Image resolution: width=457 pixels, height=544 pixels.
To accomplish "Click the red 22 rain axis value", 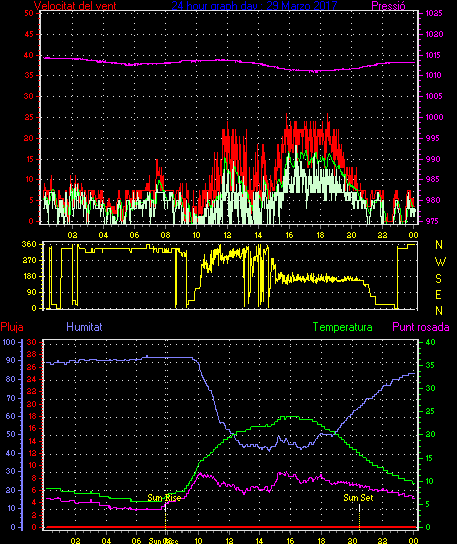I will tap(32, 392).
